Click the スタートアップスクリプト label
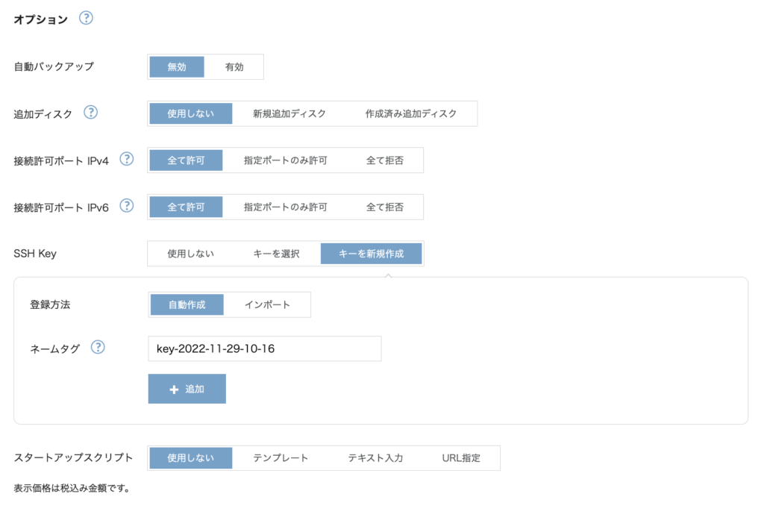 (x=73, y=458)
